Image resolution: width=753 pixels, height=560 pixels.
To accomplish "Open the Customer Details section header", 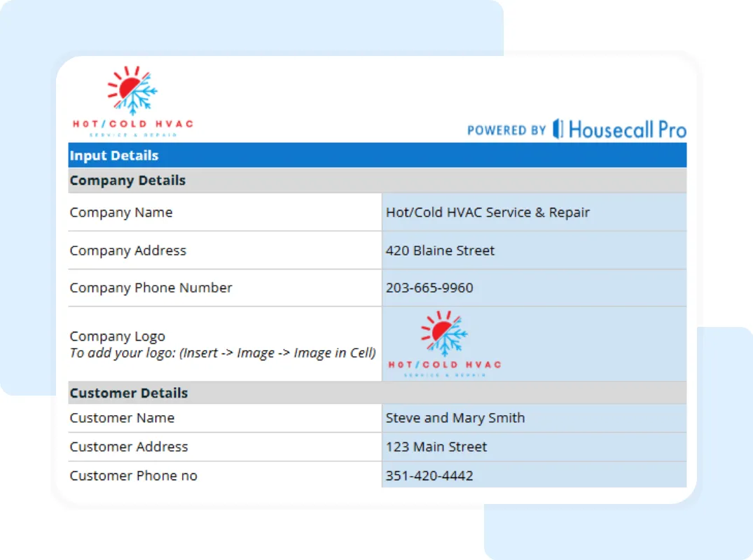I will coord(129,393).
